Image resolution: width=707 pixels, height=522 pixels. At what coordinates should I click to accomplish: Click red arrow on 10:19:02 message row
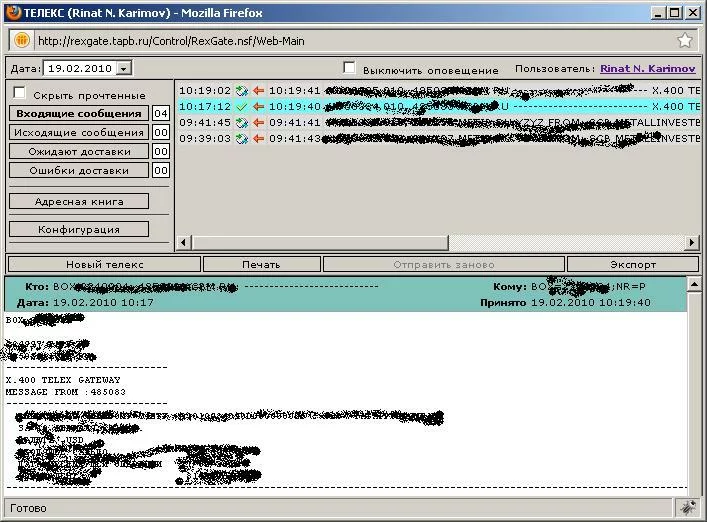pyautogui.click(x=257, y=91)
